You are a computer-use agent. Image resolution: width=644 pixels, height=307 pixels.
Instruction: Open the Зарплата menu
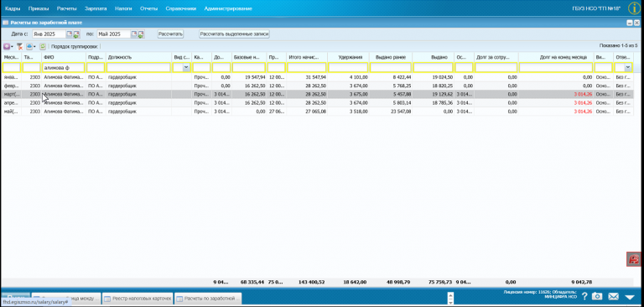[96, 8]
